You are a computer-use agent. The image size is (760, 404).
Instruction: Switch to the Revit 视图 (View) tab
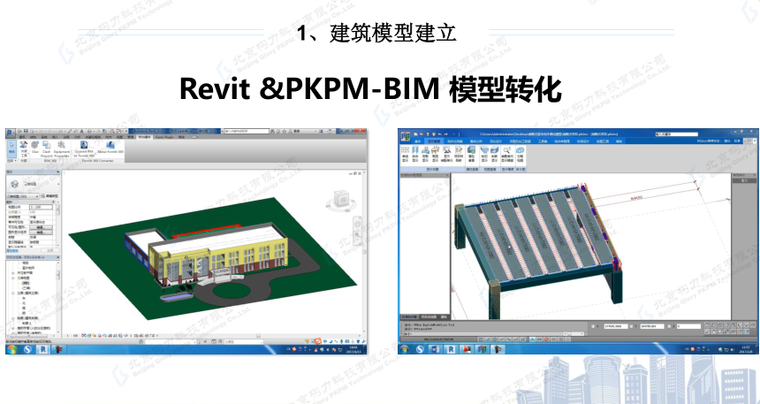(x=119, y=137)
